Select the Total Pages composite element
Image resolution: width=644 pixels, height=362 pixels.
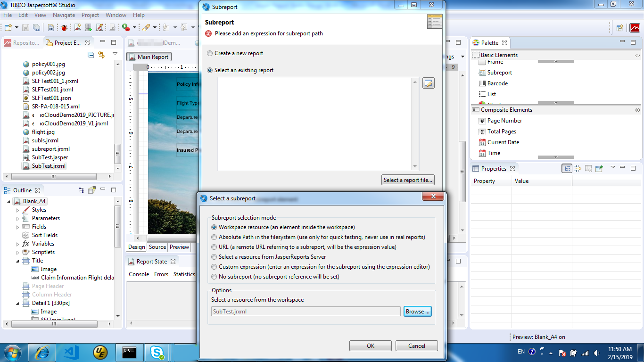[502, 132]
